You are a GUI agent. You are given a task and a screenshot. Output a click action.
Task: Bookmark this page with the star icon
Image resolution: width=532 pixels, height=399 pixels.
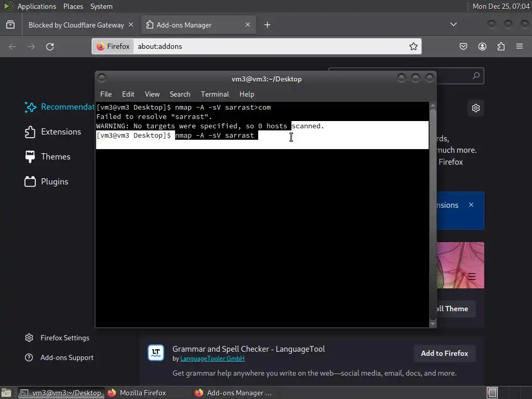[413, 46]
